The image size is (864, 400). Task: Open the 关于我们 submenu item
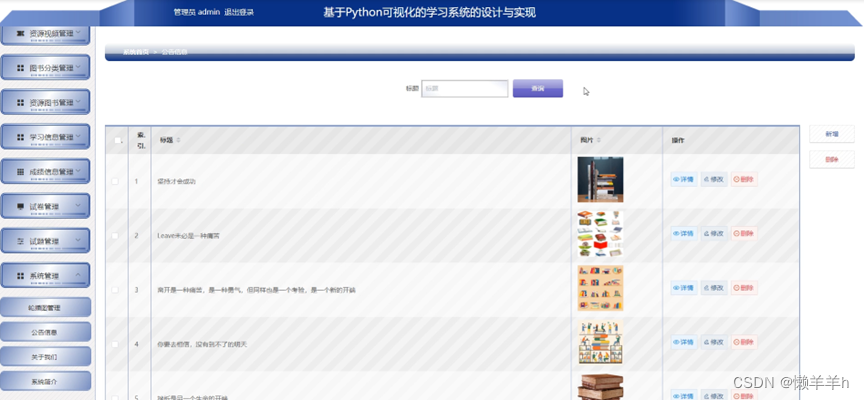45,356
